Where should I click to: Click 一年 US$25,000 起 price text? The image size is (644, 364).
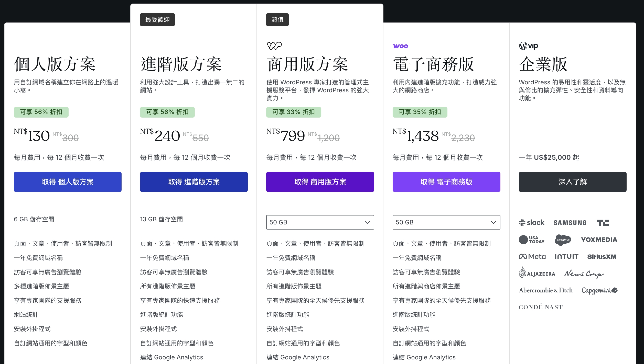pos(549,157)
